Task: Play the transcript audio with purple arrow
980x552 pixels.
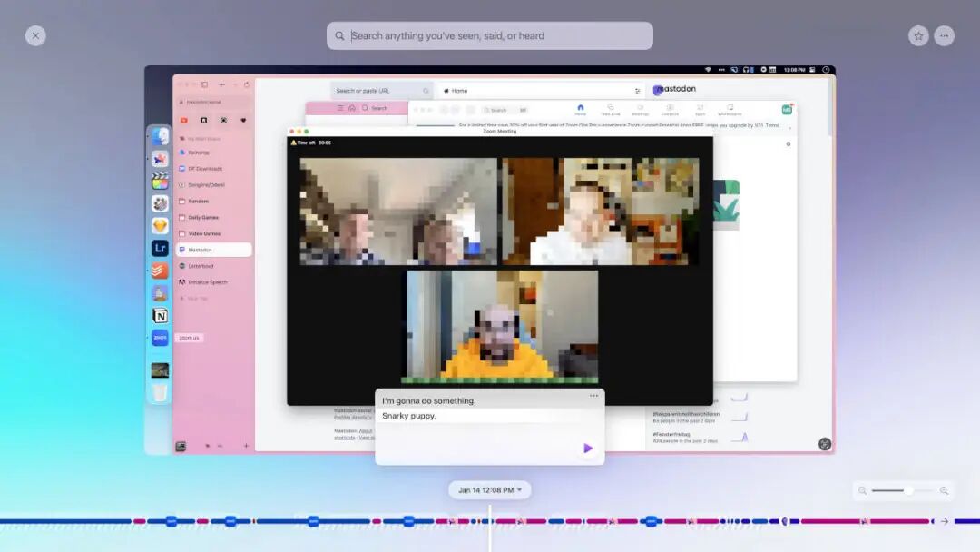Action: (x=587, y=448)
